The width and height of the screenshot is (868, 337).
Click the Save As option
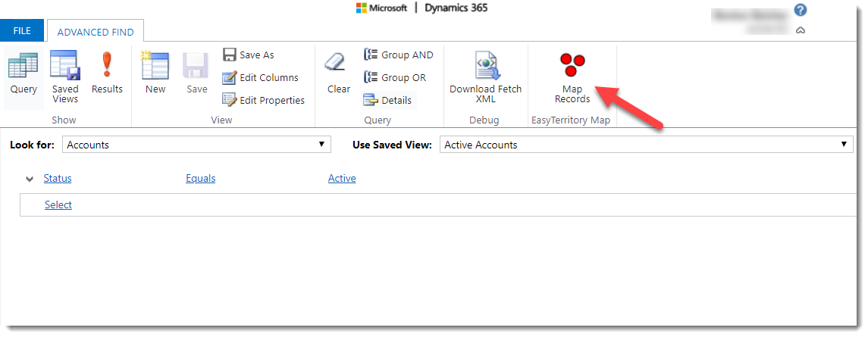[x=249, y=55]
